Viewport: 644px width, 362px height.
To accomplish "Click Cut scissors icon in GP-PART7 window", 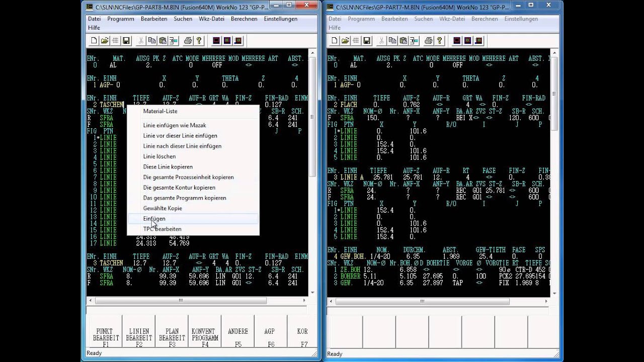I will [x=382, y=41].
